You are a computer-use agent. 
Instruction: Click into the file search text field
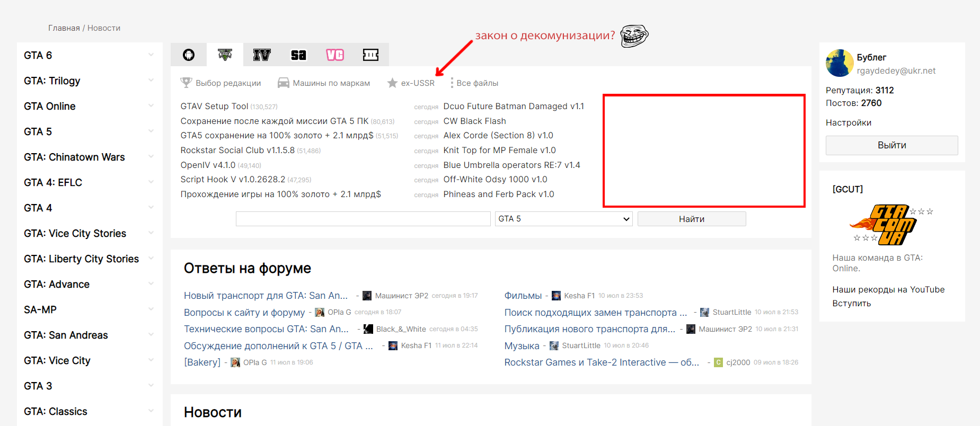[363, 219]
